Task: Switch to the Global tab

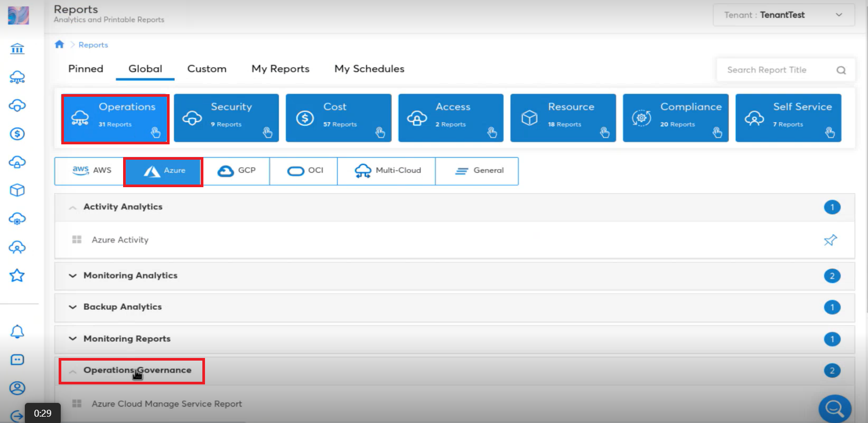Action: (x=145, y=69)
